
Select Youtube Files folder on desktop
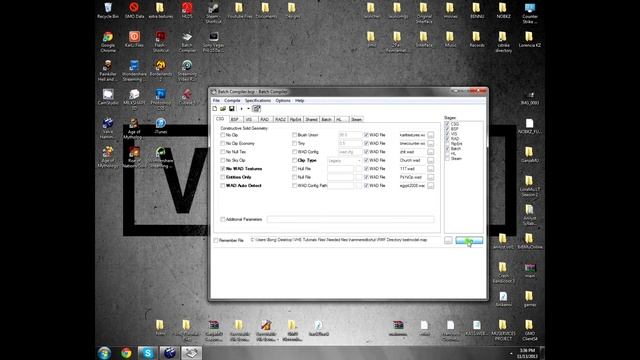[240, 11]
